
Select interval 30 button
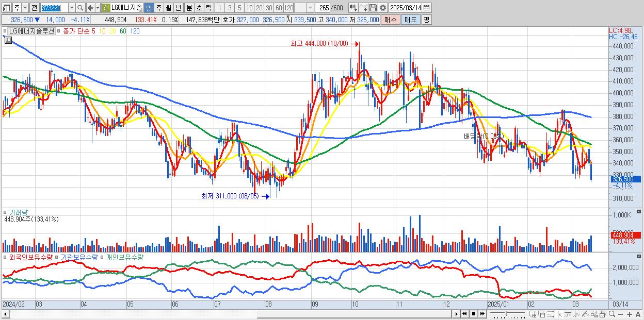[x=269, y=8]
